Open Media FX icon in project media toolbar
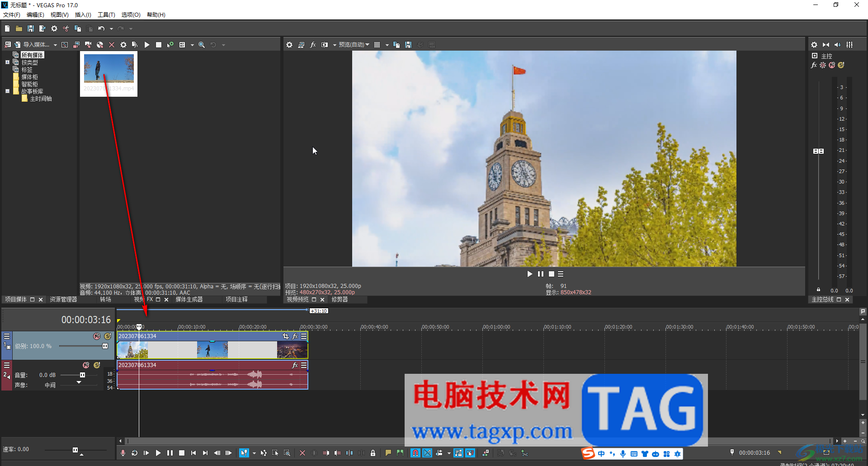868x466 pixels. (x=135, y=45)
